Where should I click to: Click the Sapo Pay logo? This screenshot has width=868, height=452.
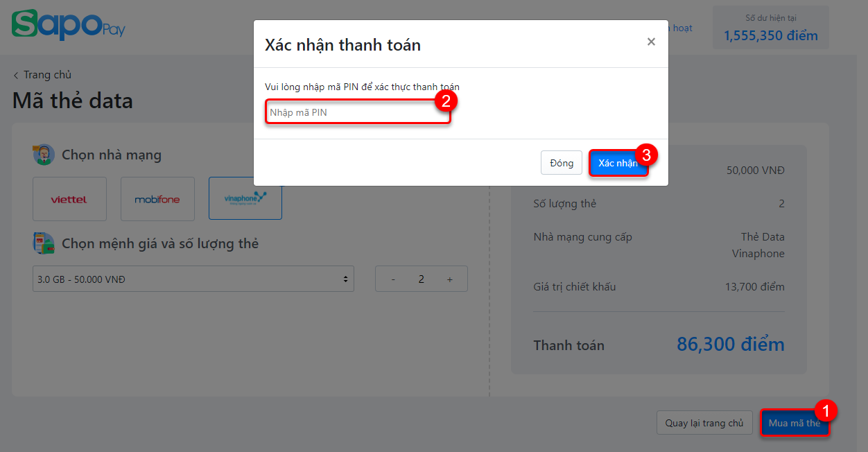point(69,25)
